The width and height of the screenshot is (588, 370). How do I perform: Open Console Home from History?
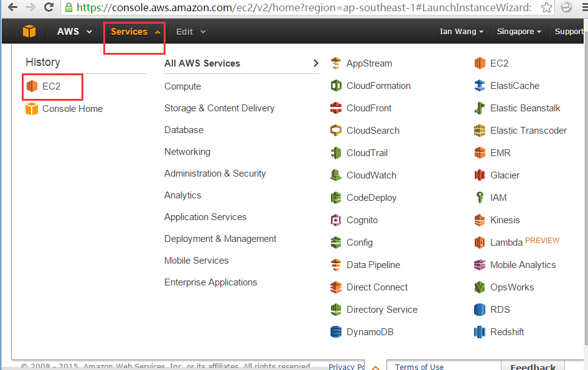[64, 109]
